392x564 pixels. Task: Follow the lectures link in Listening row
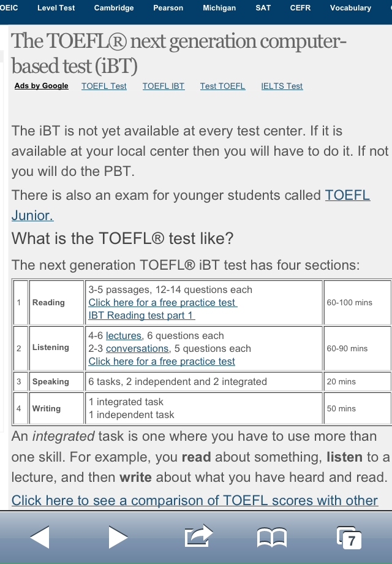tap(124, 335)
